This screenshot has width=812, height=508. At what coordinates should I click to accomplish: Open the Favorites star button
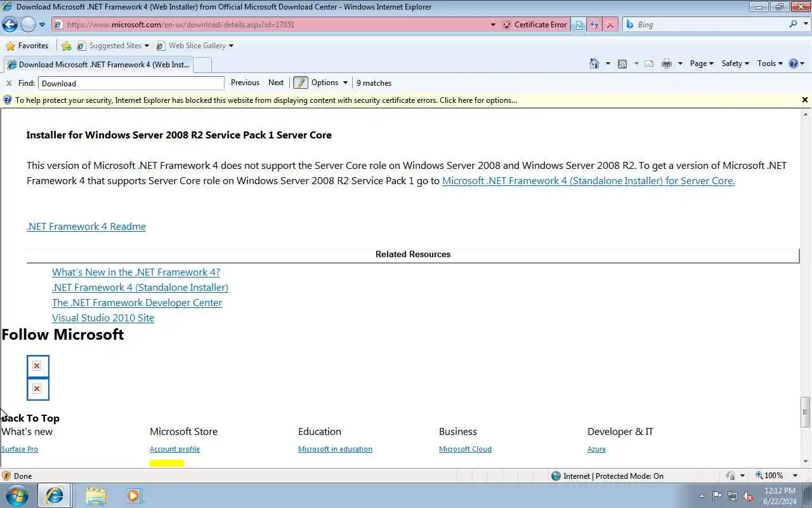[x=27, y=46]
